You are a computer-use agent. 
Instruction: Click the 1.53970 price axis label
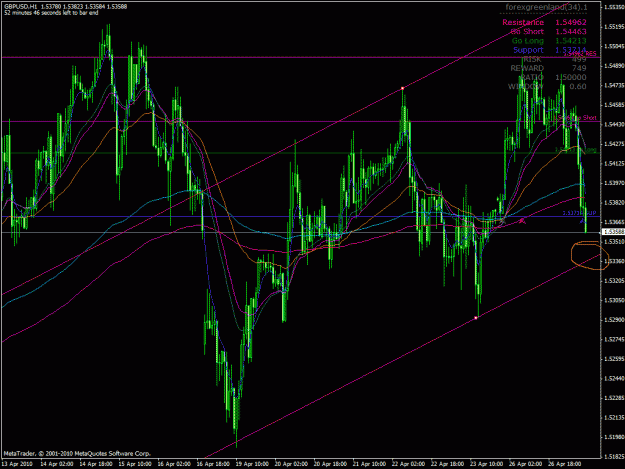[x=614, y=183]
